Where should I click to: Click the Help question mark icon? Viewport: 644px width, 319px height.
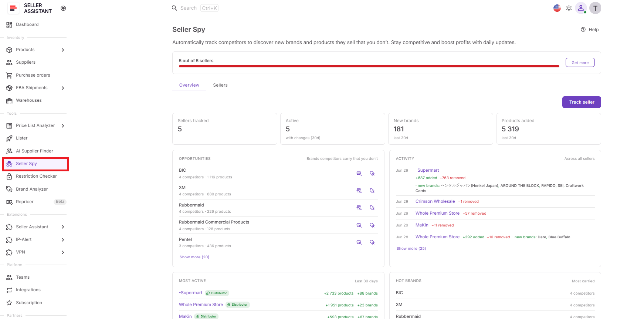[583, 30]
